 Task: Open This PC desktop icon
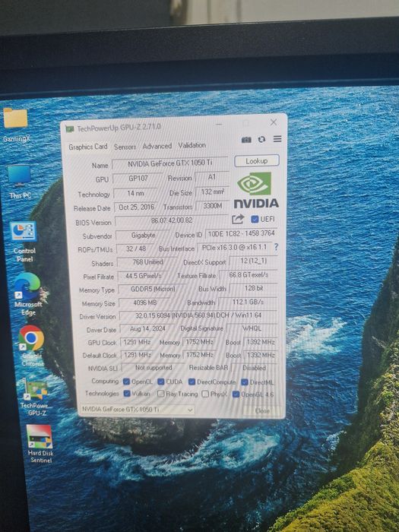pyautogui.click(x=20, y=182)
